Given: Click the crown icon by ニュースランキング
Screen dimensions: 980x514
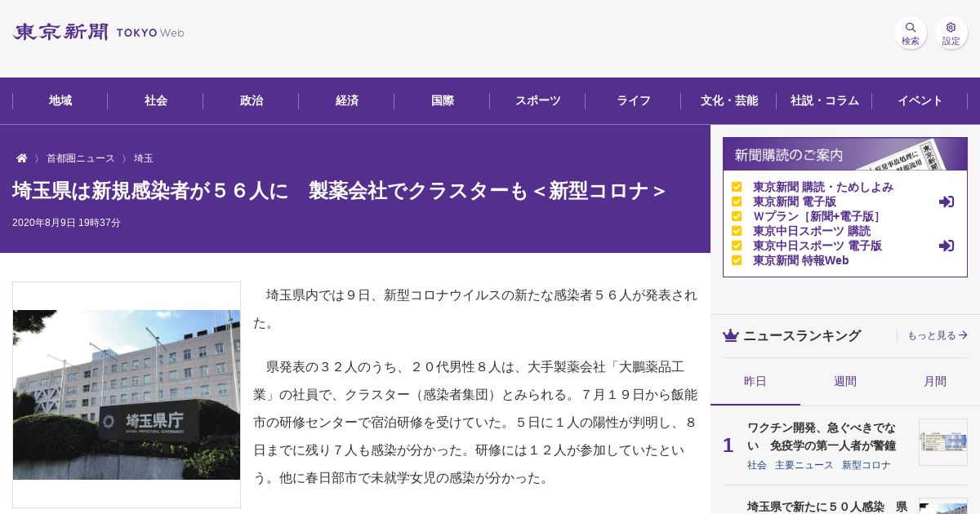Looking at the screenshot, I should [x=731, y=335].
